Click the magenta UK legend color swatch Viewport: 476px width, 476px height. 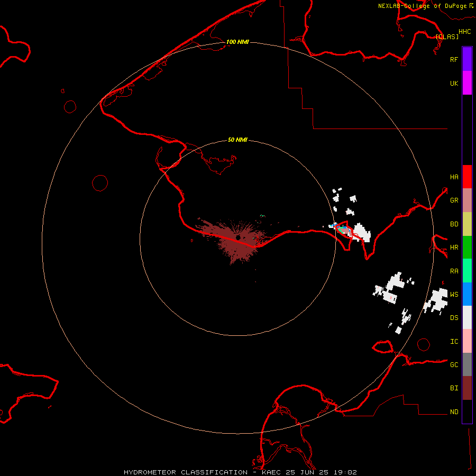[467, 83]
